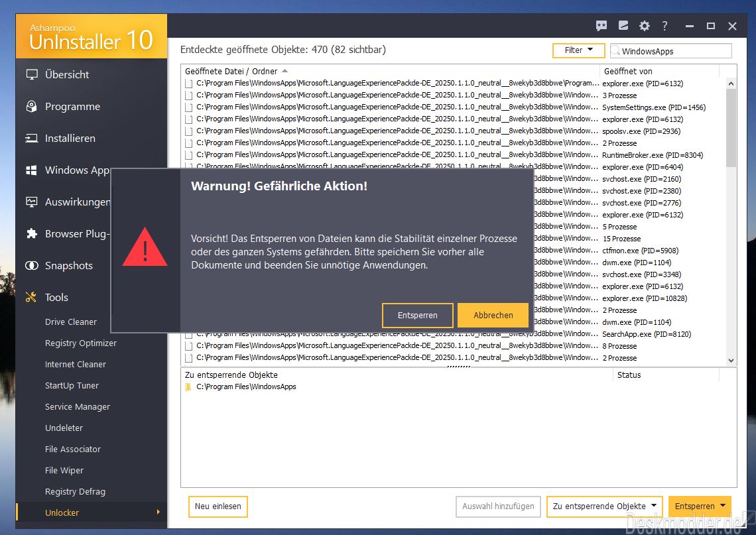Click the Übersicht monitor icon
Viewport: 756px width, 535px height.
click(32, 75)
